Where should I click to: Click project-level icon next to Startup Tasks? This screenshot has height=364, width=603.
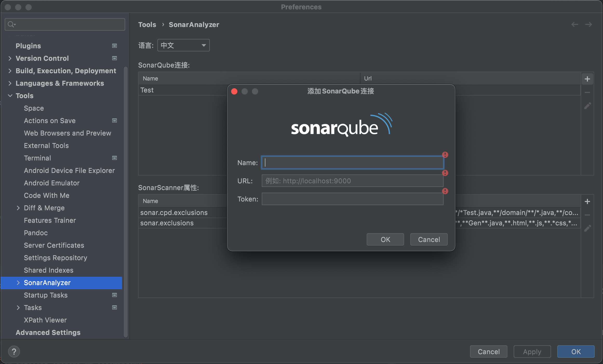pyautogui.click(x=114, y=295)
